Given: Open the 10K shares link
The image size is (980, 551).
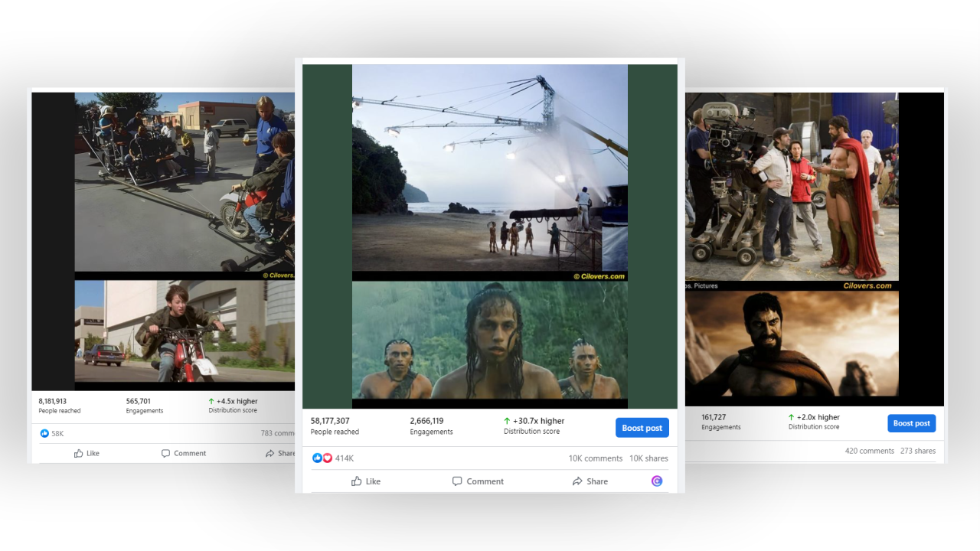Looking at the screenshot, I should tap(648, 458).
